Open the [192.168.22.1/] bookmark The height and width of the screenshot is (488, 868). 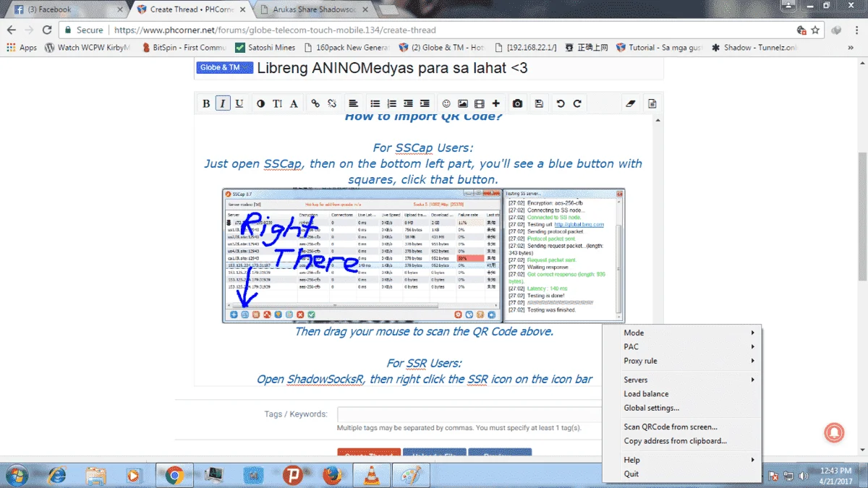click(x=525, y=48)
